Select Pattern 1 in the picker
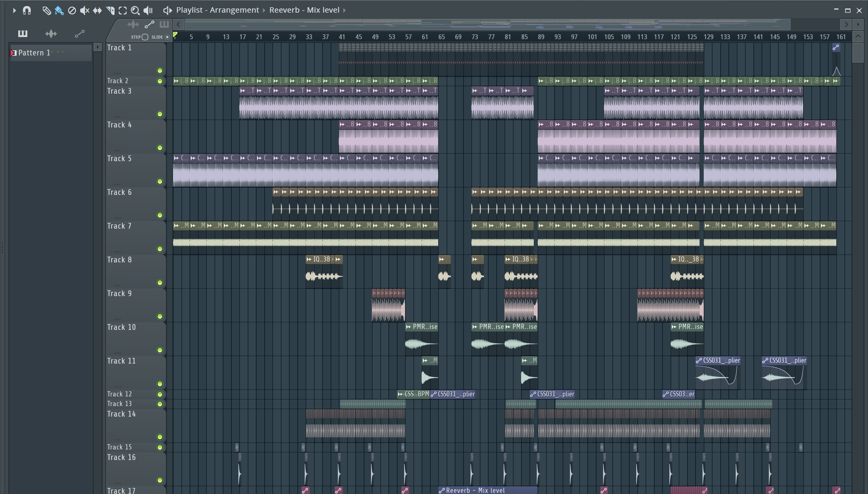The height and width of the screenshot is (494, 868). click(x=51, y=53)
